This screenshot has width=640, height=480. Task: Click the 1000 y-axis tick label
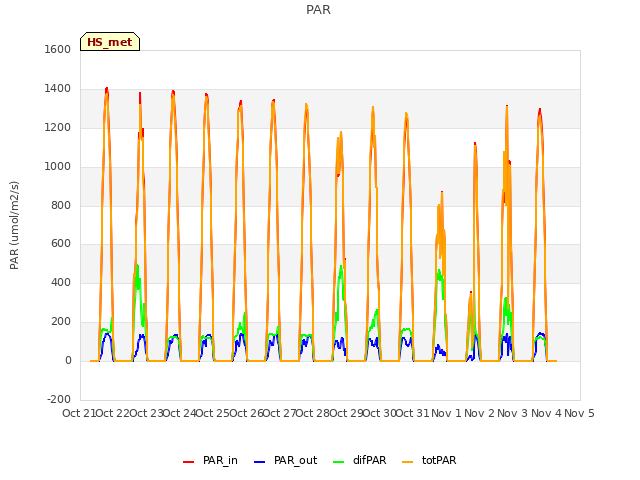[58, 167]
